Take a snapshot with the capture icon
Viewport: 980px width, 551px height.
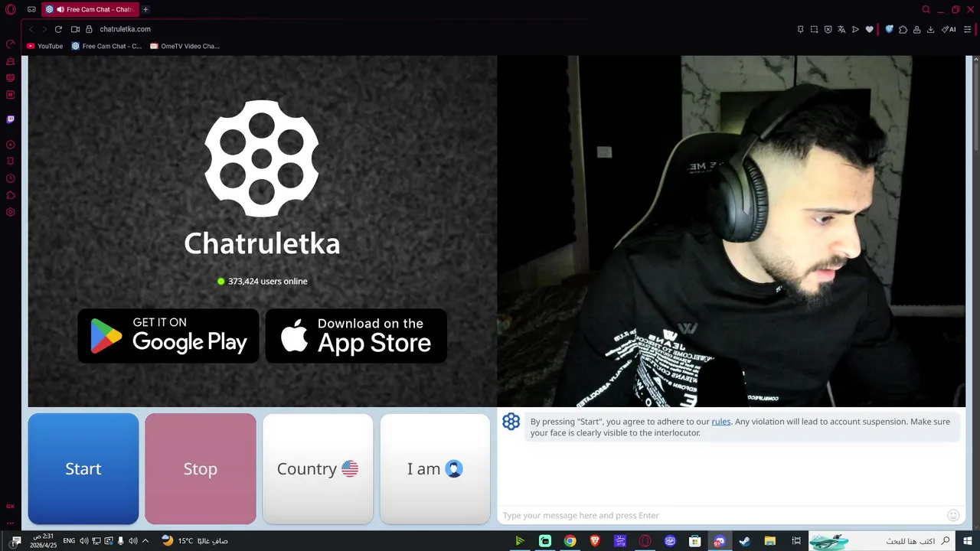[x=814, y=29]
